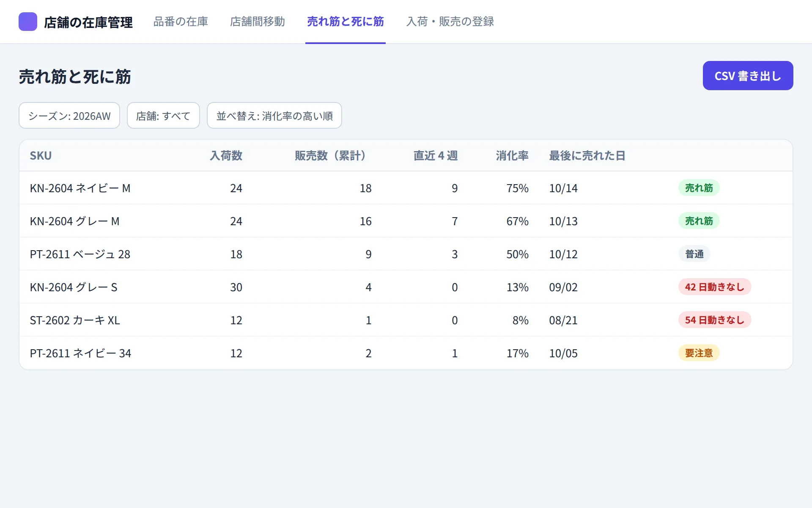This screenshot has width=812, height=508.
Task: Click the SKU column header
Action: pyautogui.click(x=41, y=156)
